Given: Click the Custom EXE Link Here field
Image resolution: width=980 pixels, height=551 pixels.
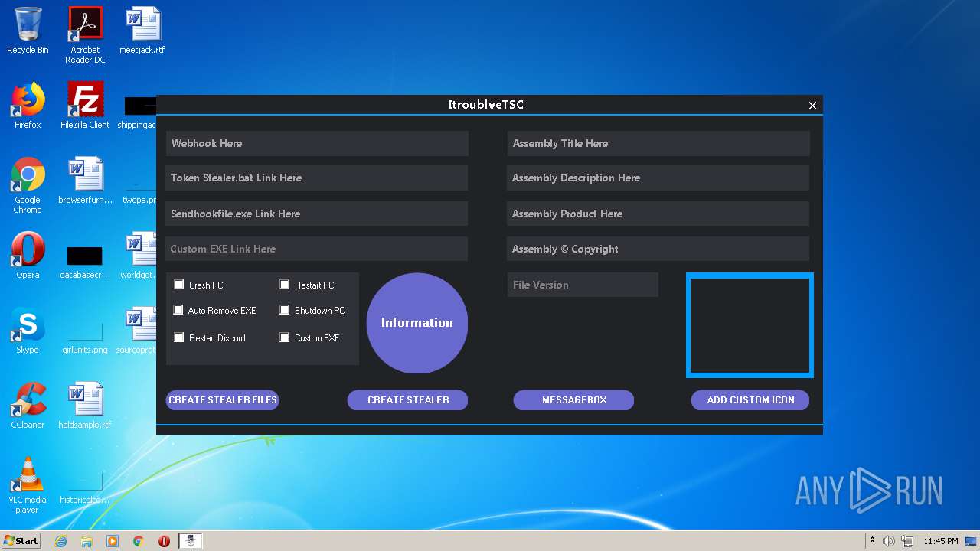Looking at the screenshot, I should pos(317,249).
